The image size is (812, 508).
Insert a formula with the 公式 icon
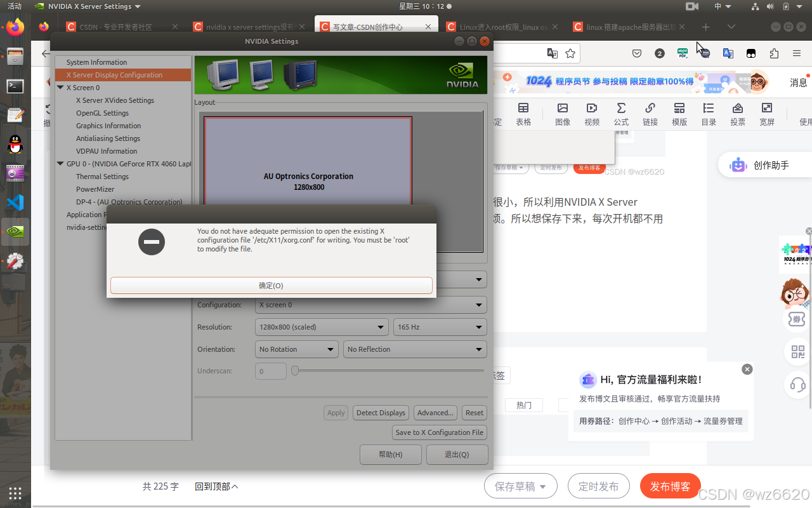621,114
